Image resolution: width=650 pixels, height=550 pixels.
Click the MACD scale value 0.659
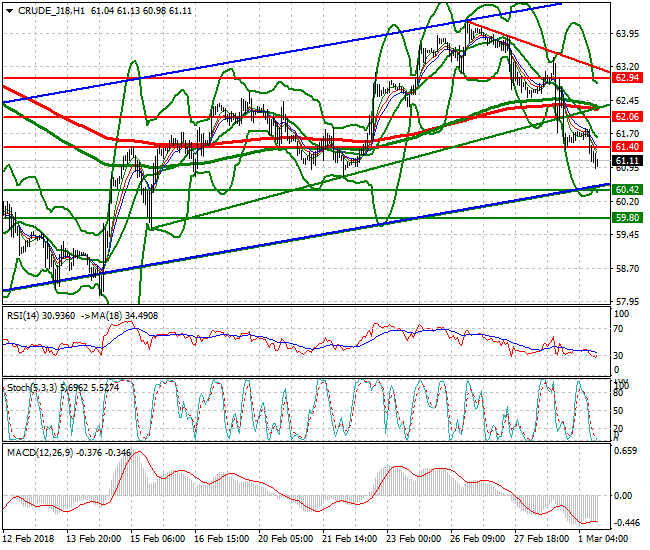click(x=626, y=451)
